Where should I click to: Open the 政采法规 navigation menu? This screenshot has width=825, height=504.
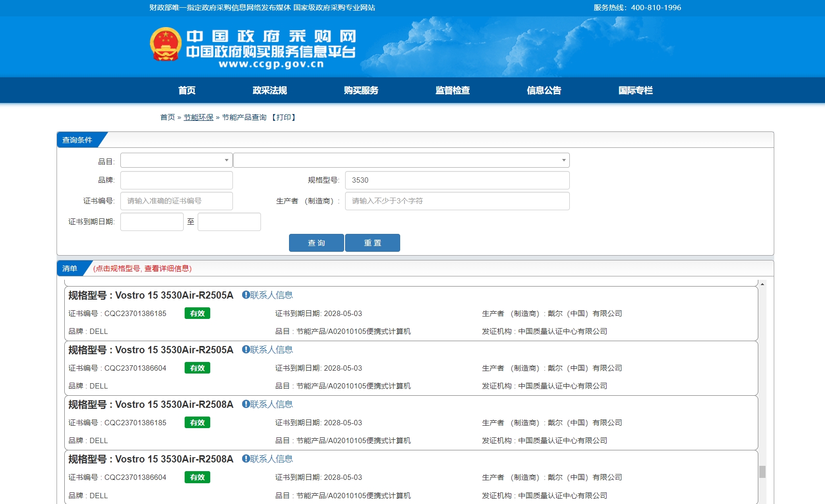[270, 90]
